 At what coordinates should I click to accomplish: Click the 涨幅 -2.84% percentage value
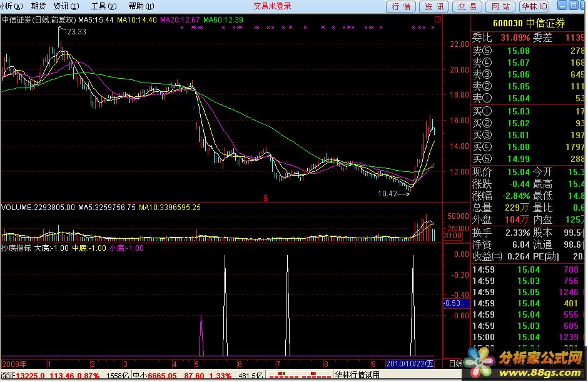pyautogui.click(x=516, y=196)
